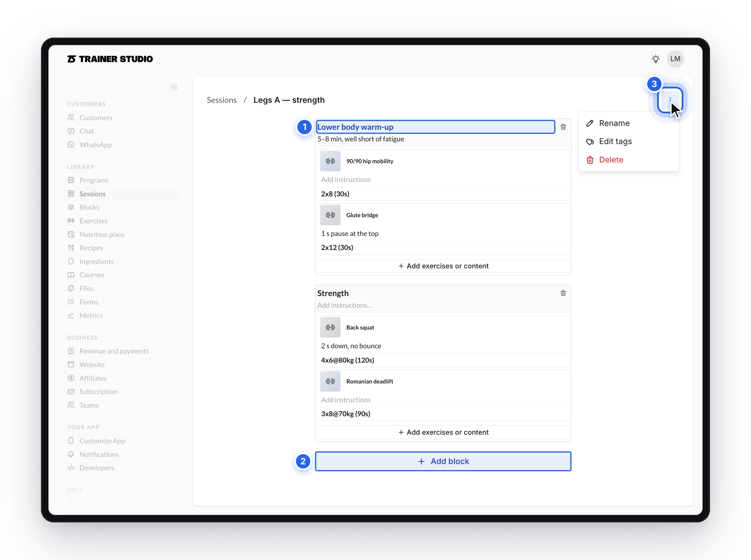Click the 90/90 hip mobility exercise name

pyautogui.click(x=370, y=161)
